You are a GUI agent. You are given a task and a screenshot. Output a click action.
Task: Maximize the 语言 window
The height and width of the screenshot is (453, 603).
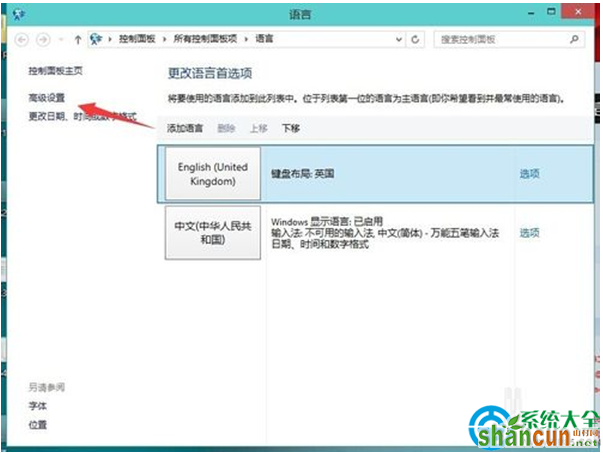[551, 12]
